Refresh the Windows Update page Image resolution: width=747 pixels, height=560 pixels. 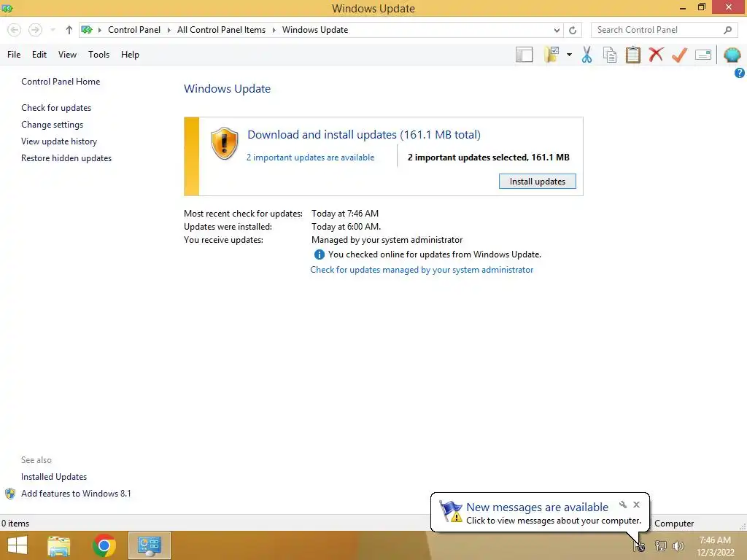coord(573,30)
